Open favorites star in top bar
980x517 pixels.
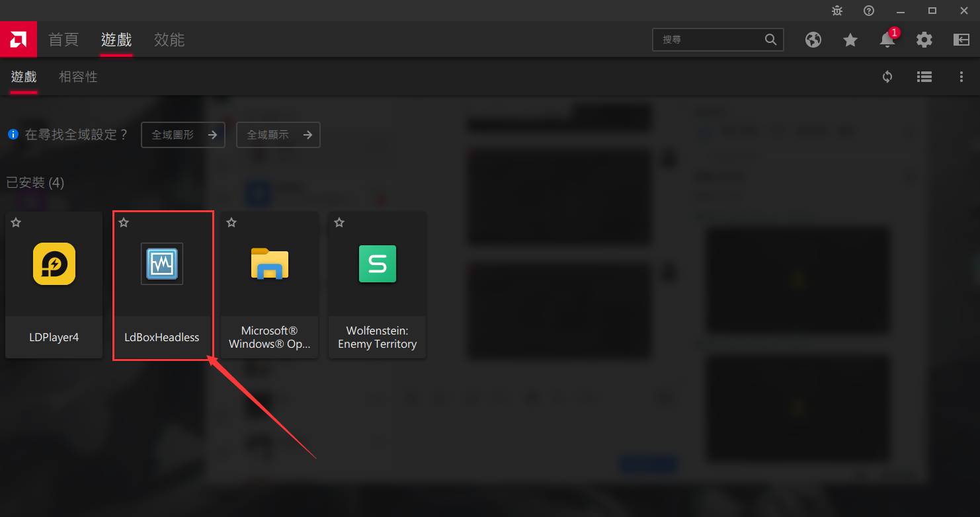(850, 40)
